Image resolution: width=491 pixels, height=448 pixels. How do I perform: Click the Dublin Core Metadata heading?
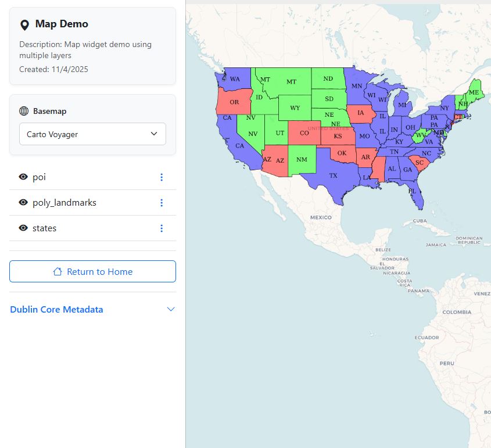[57, 310]
